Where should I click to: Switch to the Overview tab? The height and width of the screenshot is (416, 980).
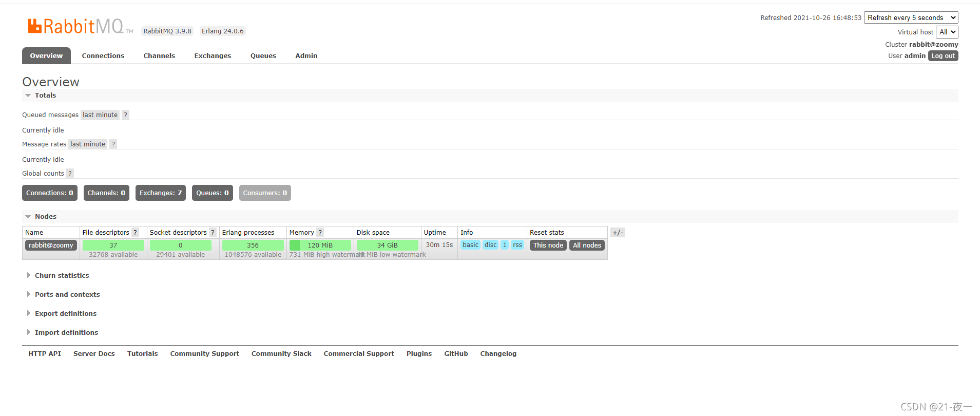46,55
